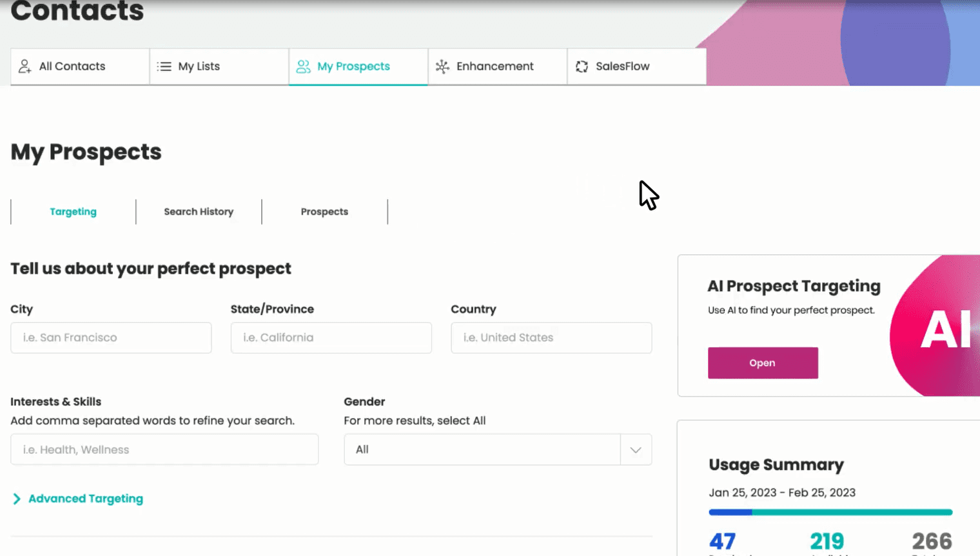Click the My Lists list icon
This screenshot has width=980, height=556.
[x=164, y=66]
